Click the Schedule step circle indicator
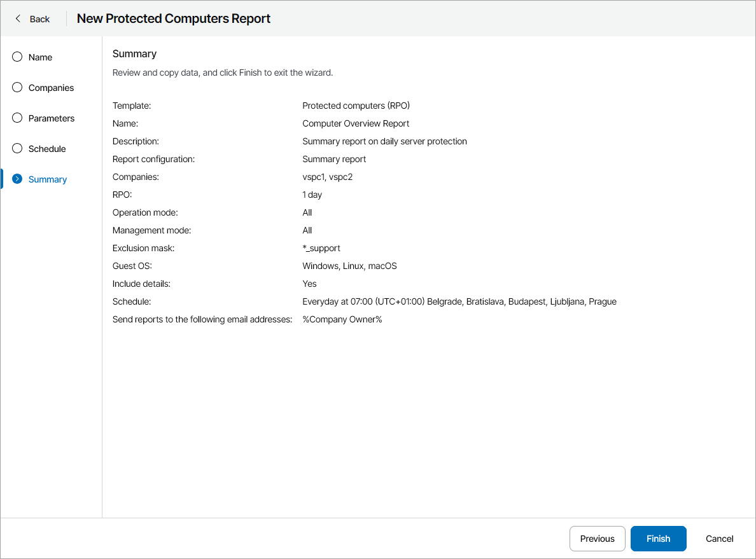Image resolution: width=756 pixels, height=559 pixels. click(x=17, y=148)
